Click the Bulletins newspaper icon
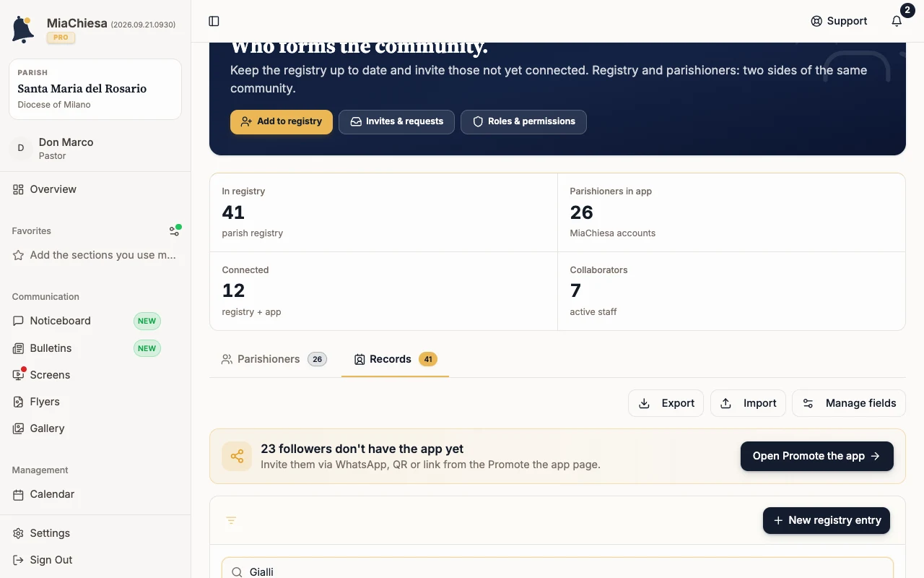924x578 pixels. 18,348
